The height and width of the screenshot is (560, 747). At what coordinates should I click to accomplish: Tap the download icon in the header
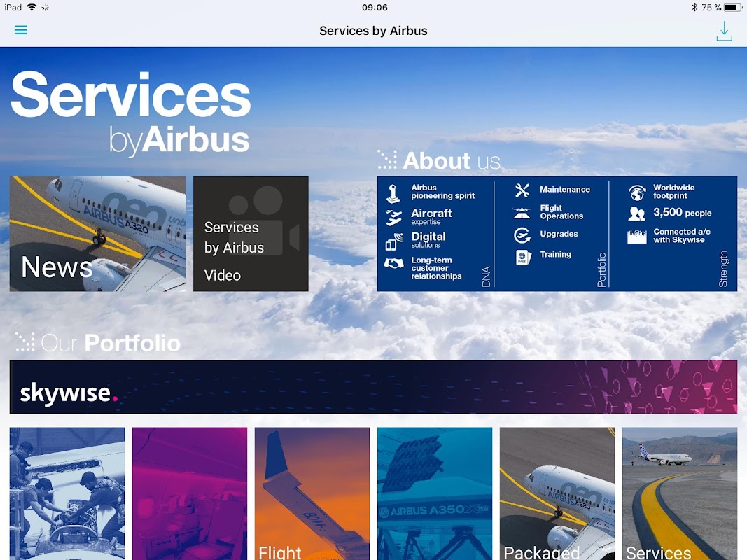[x=724, y=31]
